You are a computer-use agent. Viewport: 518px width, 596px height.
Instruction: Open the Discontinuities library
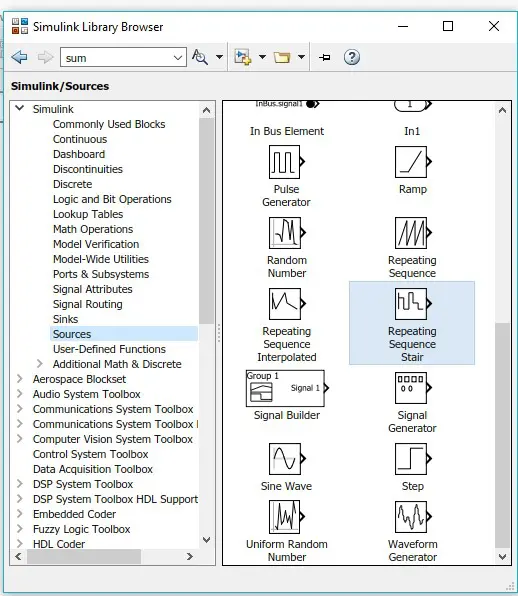tap(88, 169)
